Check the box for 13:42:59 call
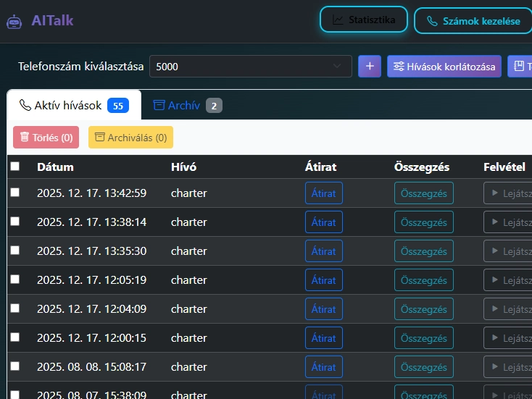Viewport: 532px width, 399px height. (x=15, y=193)
